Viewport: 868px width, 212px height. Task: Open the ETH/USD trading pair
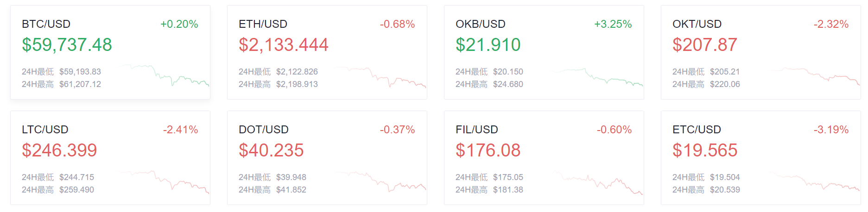[327, 52]
